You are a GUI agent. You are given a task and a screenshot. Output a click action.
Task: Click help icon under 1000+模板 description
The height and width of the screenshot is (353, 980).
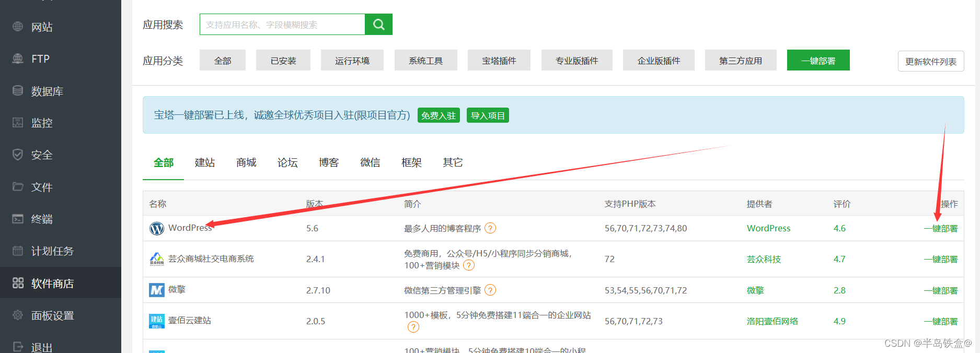pos(413,327)
